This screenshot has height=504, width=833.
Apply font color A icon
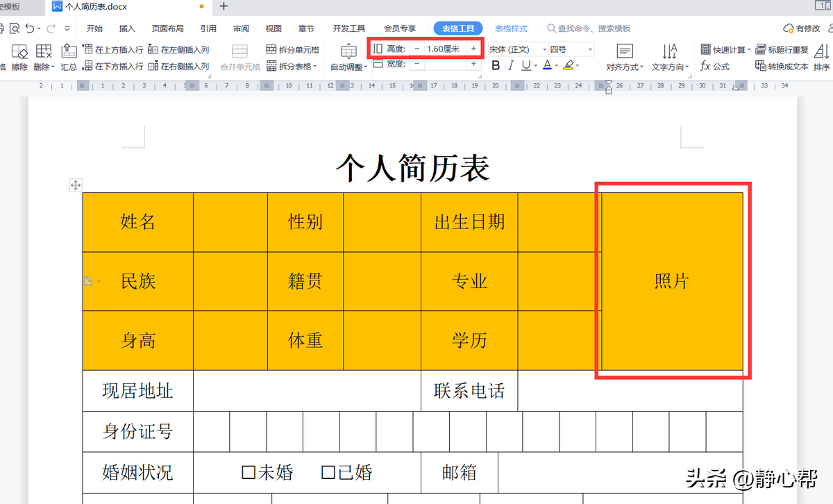(547, 66)
